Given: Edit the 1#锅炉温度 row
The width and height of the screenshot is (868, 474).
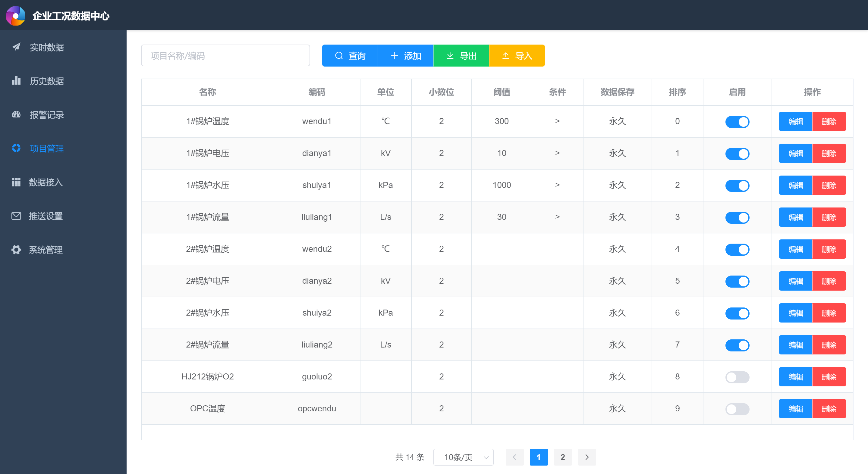Looking at the screenshot, I should click(796, 121).
